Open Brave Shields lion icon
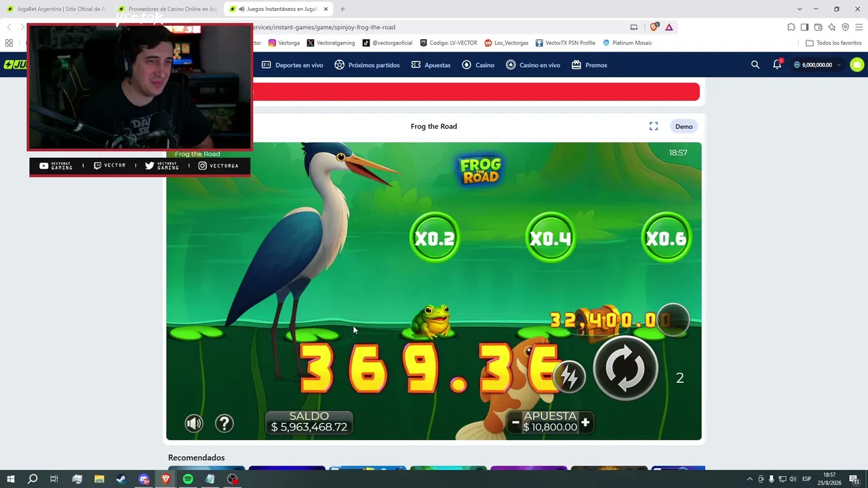 pos(654,27)
